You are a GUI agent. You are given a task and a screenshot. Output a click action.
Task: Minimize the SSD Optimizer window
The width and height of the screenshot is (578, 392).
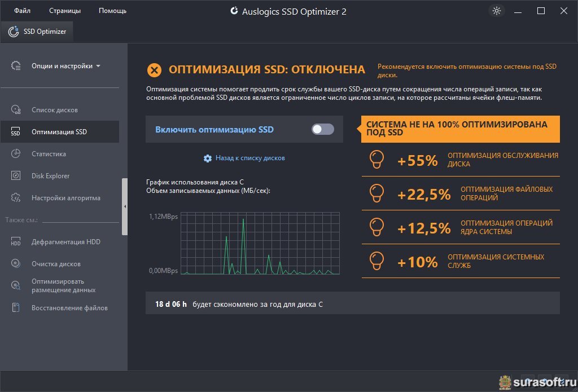coord(518,11)
